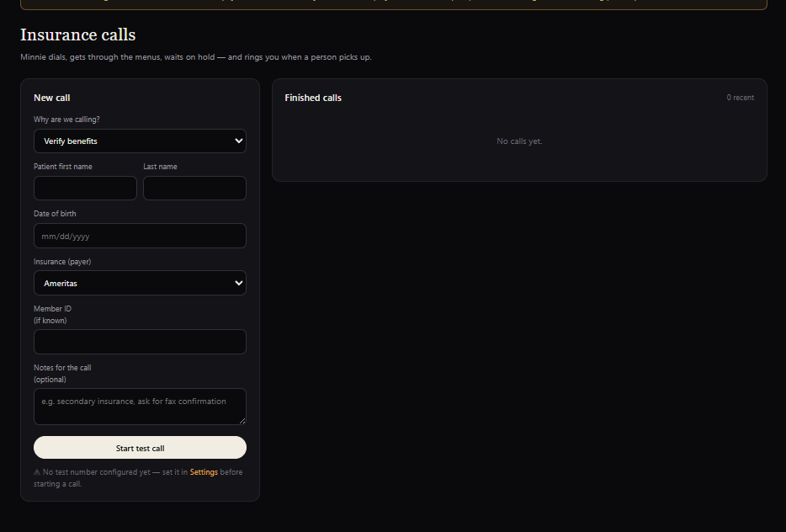Focus the Date of birth field
Image resolution: width=786 pixels, height=532 pixels.
(x=140, y=236)
